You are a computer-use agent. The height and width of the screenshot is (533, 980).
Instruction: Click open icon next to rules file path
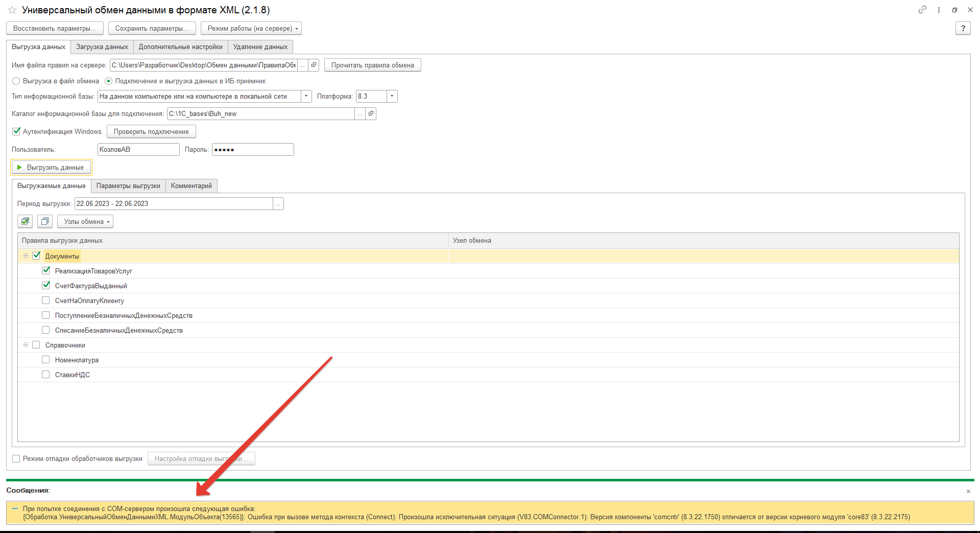click(314, 65)
